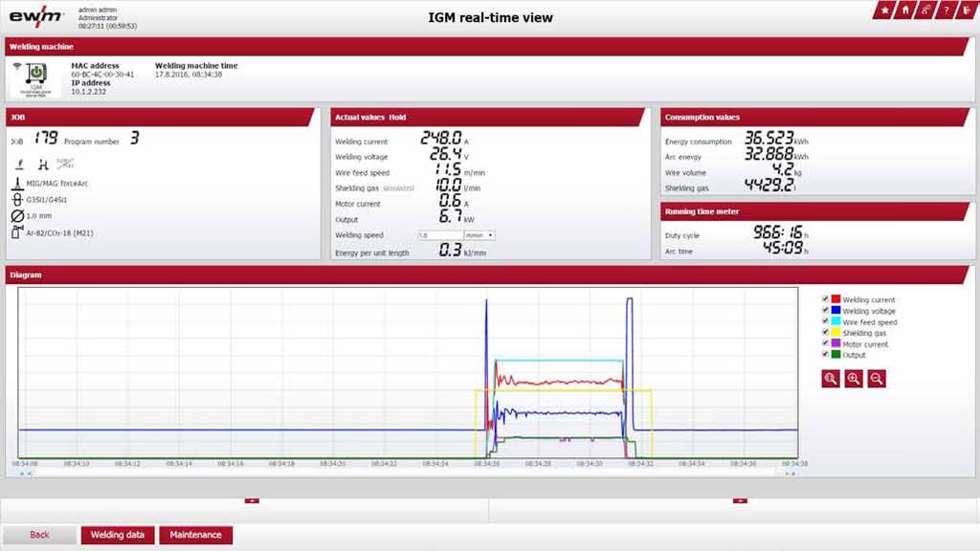Viewport: 980px width, 551px height.
Task: Click the diagram scroll left arrows
Action: tap(25, 474)
